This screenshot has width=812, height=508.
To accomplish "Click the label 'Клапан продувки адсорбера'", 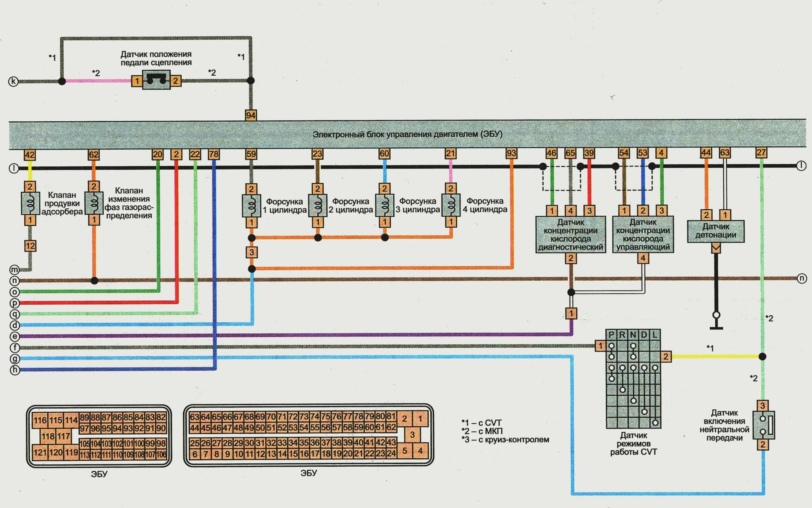I will pyautogui.click(x=62, y=203).
